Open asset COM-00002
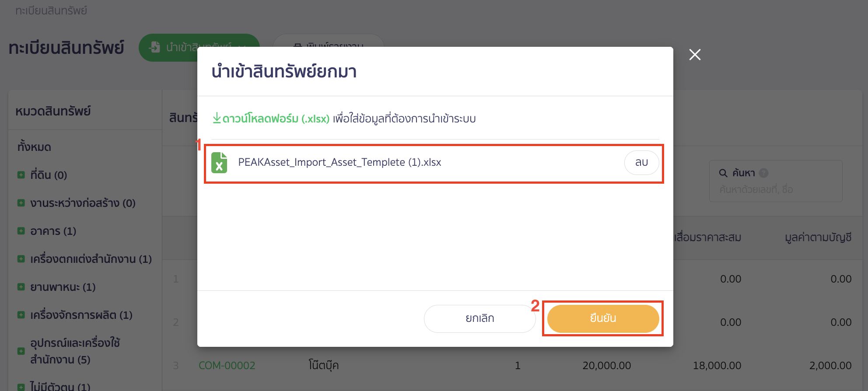 (227, 365)
